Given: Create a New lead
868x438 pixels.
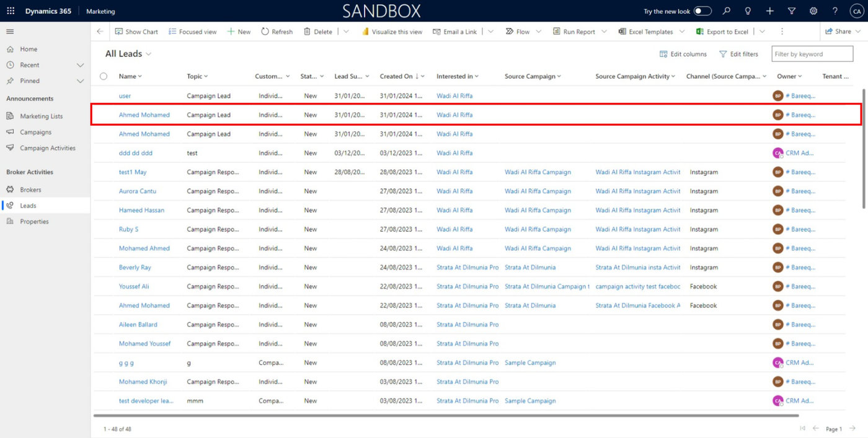Looking at the screenshot, I should pyautogui.click(x=239, y=32).
